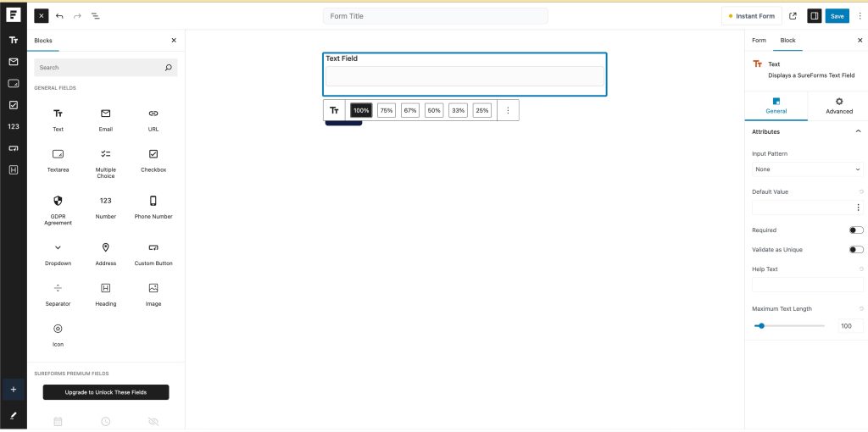Image resolution: width=868 pixels, height=432 pixels.
Task: Click the Search blocks input field
Action: pos(97,68)
